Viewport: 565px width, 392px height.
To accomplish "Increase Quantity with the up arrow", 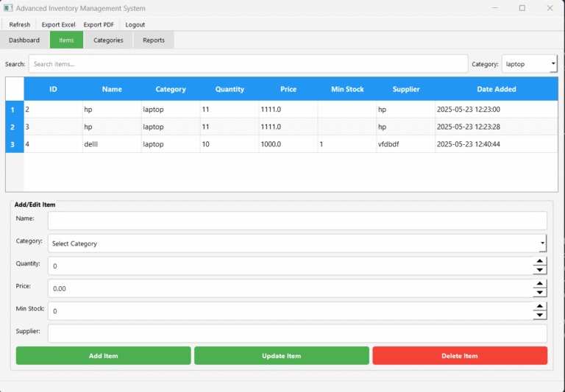I will point(540,261).
